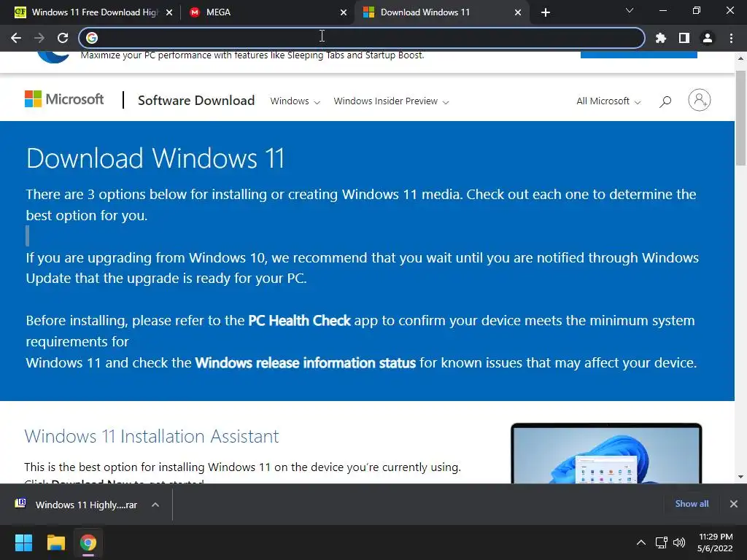Screen dimensions: 747x560
Task: Click the Edge logo in the top banner
Action: tap(53, 57)
